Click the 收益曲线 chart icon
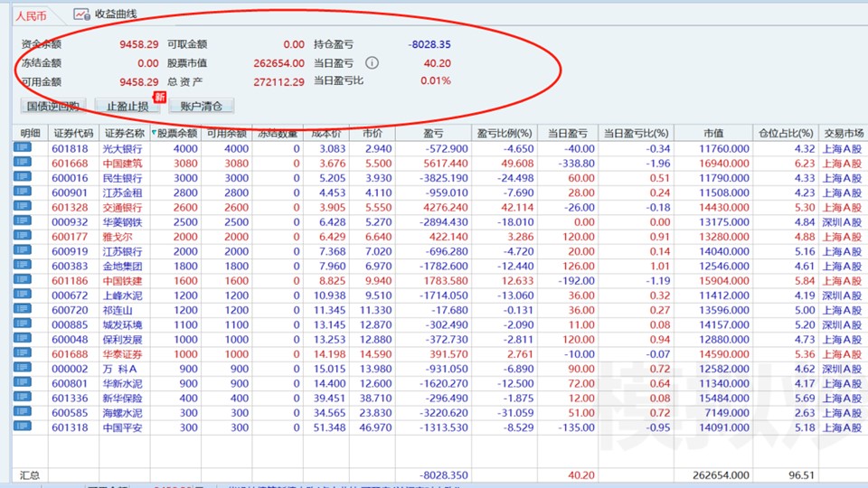The image size is (868, 488). 81,14
